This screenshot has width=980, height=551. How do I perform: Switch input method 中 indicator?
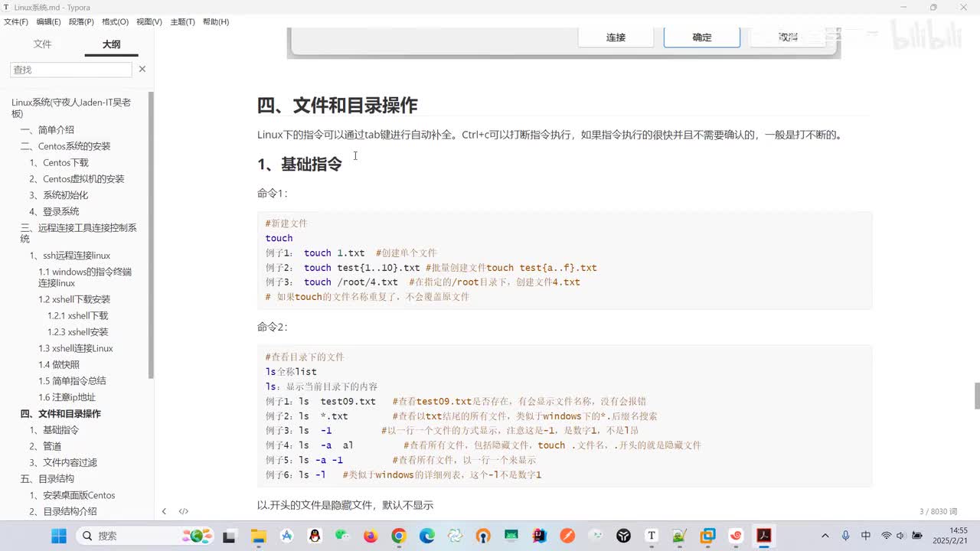pos(866,536)
